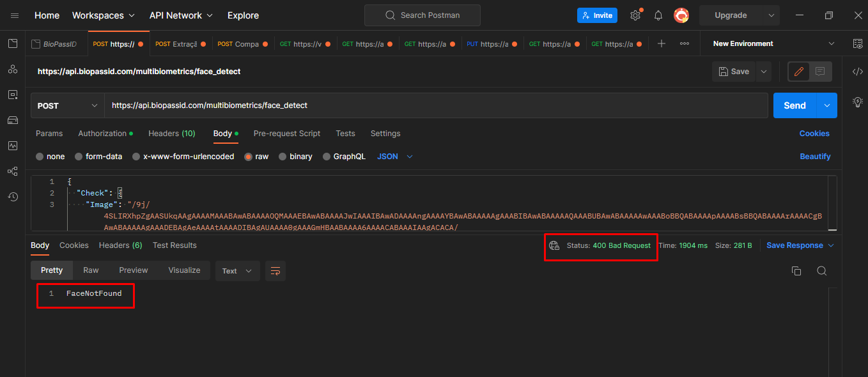Switch to comment mode
Image resolution: width=868 pixels, height=377 pixels.
tap(820, 72)
